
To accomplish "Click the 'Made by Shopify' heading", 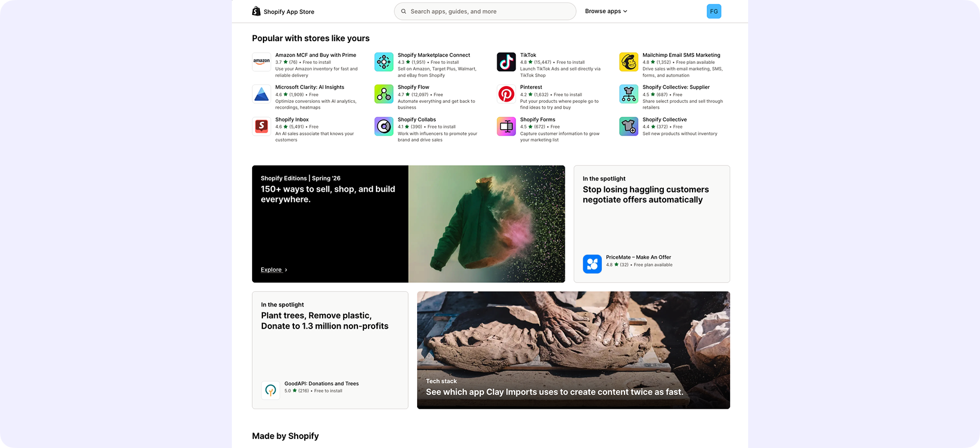I will (286, 436).
